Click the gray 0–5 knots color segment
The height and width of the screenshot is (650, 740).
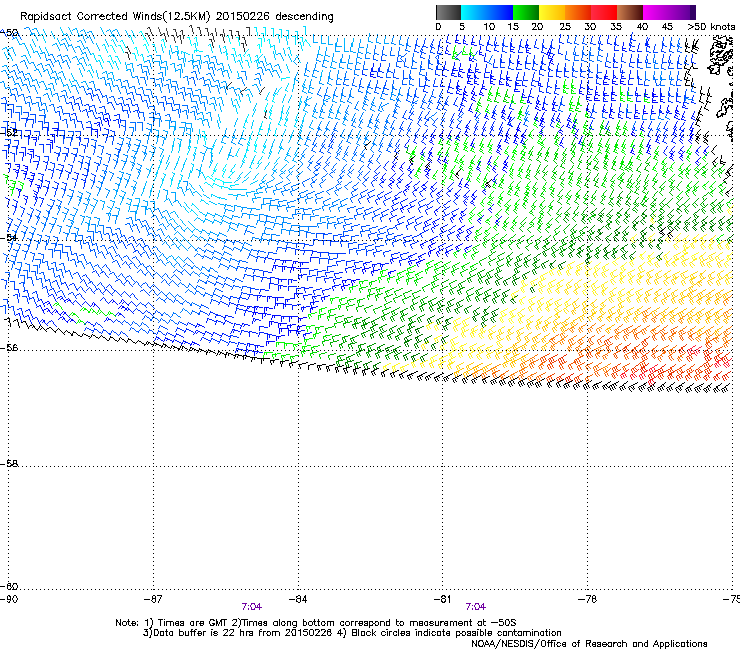point(448,12)
